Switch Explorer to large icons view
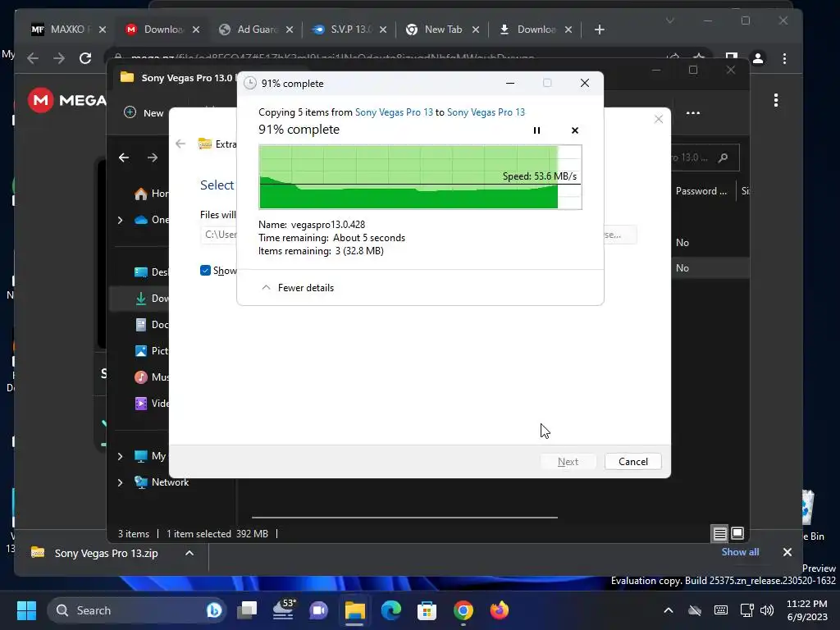This screenshot has width=840, height=630. tap(737, 533)
